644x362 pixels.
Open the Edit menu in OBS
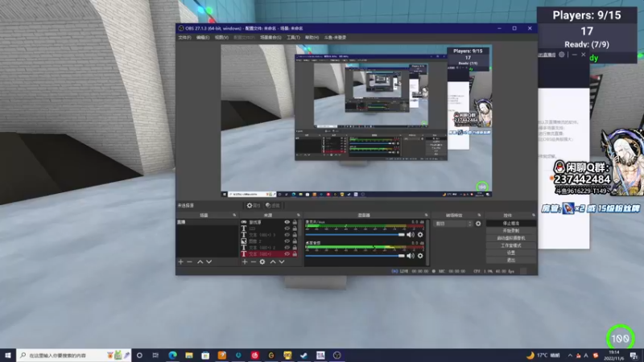tap(203, 37)
